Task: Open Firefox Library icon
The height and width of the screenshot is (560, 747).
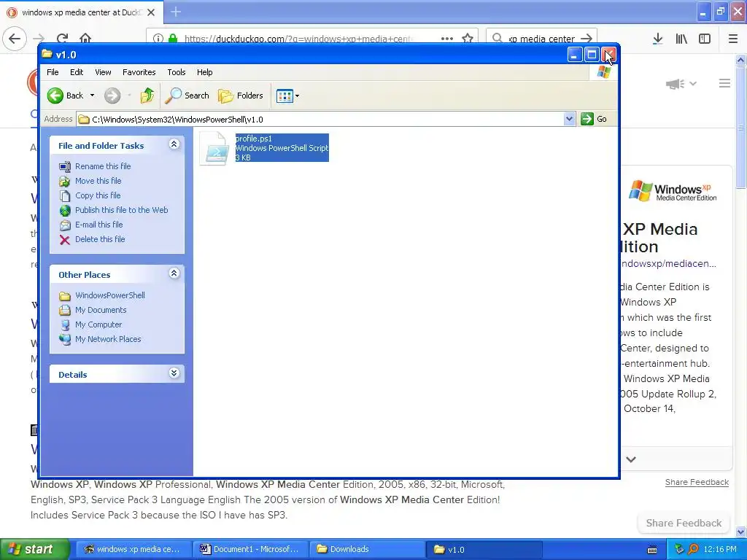Action: (681, 39)
